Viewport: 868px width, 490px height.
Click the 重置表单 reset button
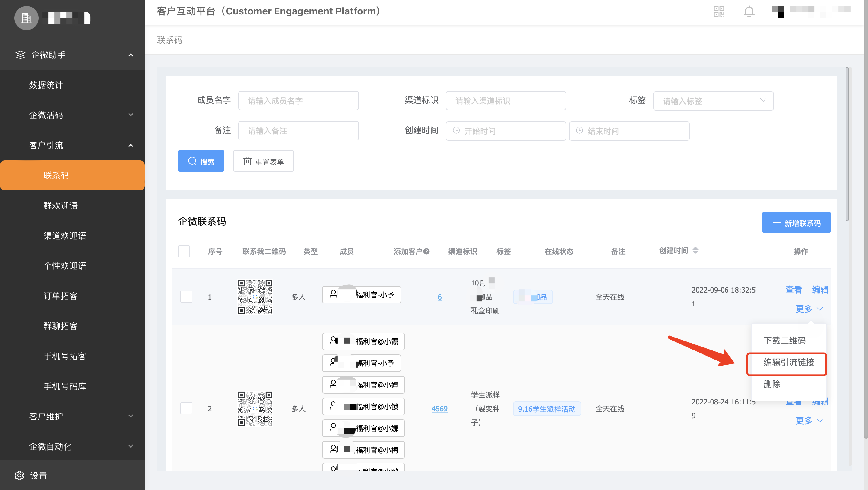tap(263, 161)
